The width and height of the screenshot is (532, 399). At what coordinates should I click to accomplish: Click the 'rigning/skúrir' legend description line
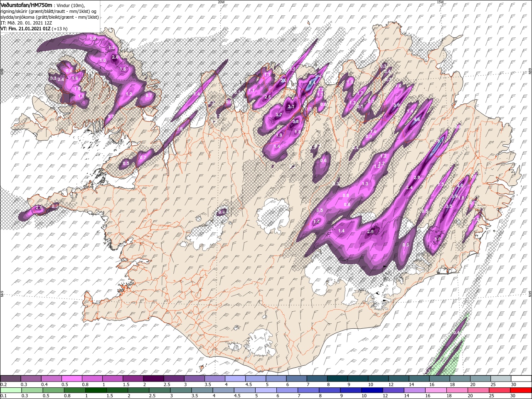[x=48, y=11]
